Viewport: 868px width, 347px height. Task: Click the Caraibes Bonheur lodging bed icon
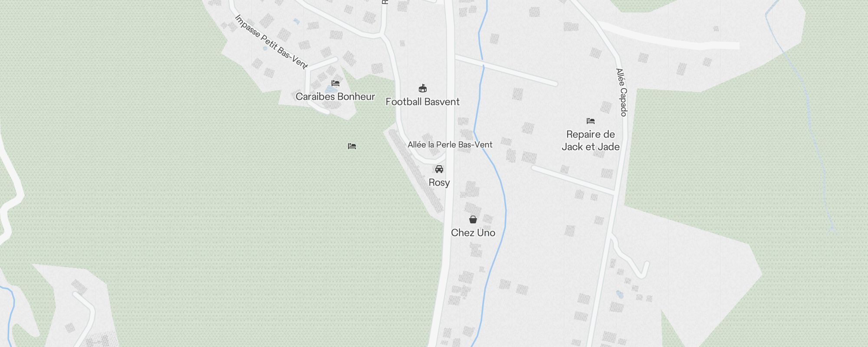pos(335,83)
